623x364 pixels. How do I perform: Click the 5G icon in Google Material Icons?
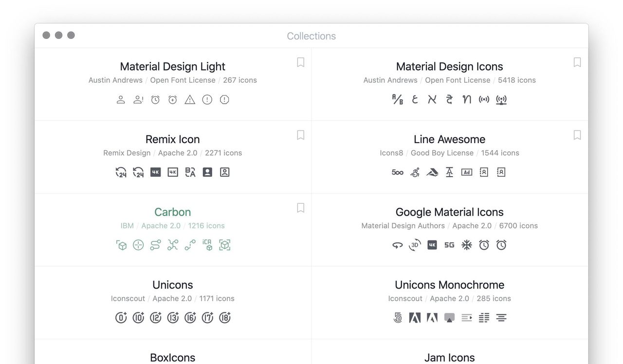449,245
